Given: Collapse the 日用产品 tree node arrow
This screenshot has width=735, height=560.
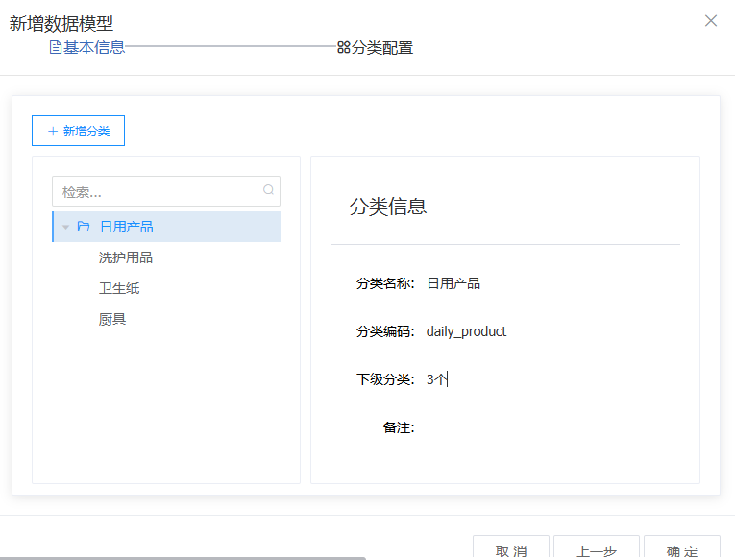Looking at the screenshot, I should pyautogui.click(x=65, y=228).
